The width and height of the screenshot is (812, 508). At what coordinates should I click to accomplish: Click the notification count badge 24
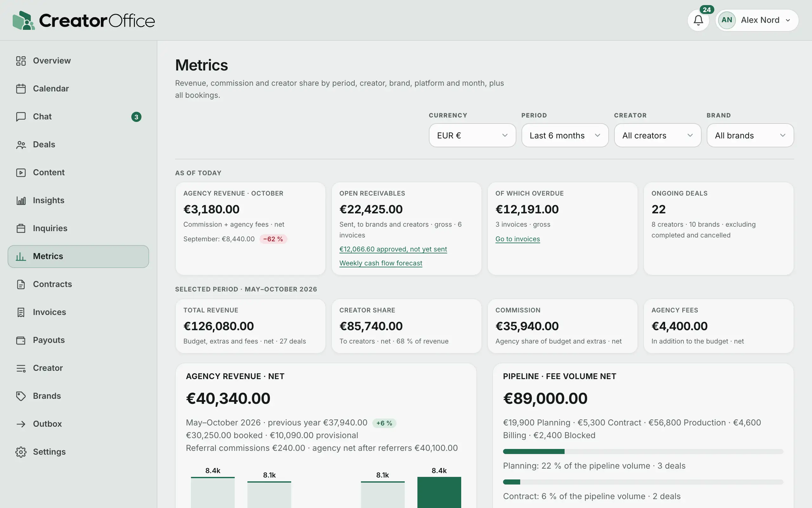tap(707, 10)
